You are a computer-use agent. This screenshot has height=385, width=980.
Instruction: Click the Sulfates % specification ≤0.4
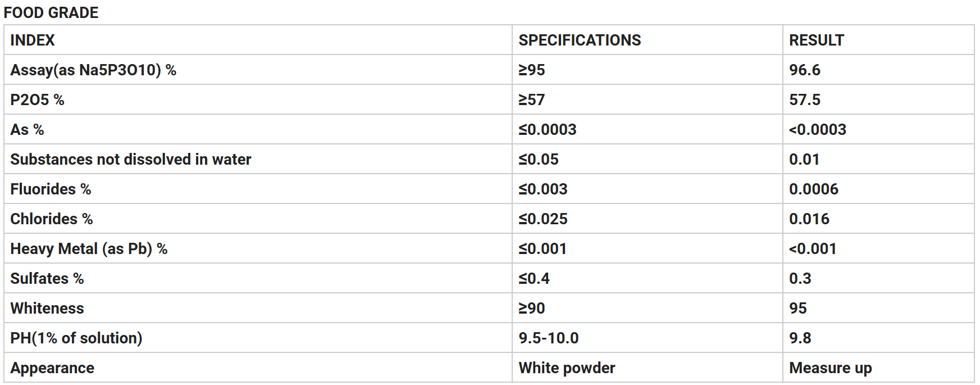534,278
